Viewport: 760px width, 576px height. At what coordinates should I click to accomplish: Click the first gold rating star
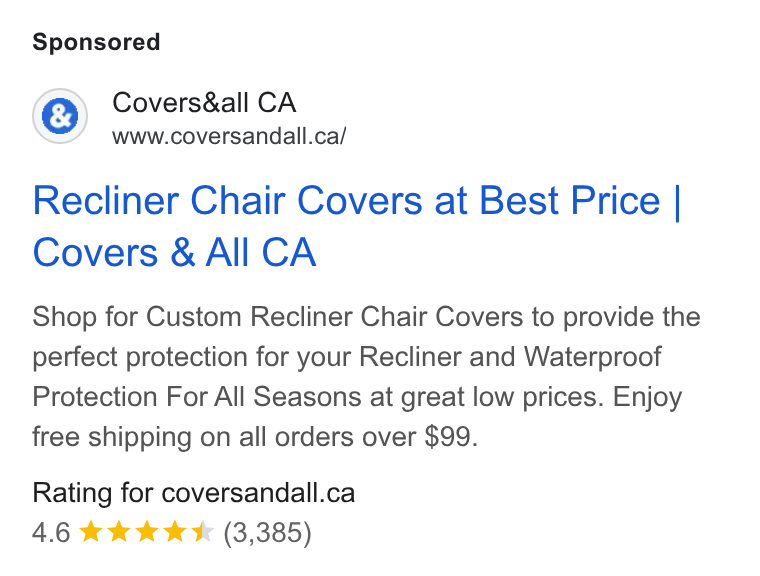coord(91,532)
